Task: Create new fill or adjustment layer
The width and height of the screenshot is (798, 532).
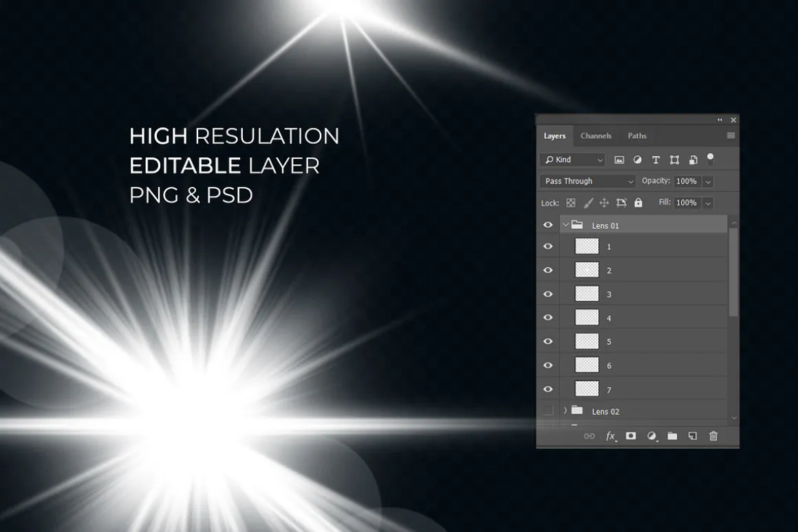Action: (x=651, y=436)
